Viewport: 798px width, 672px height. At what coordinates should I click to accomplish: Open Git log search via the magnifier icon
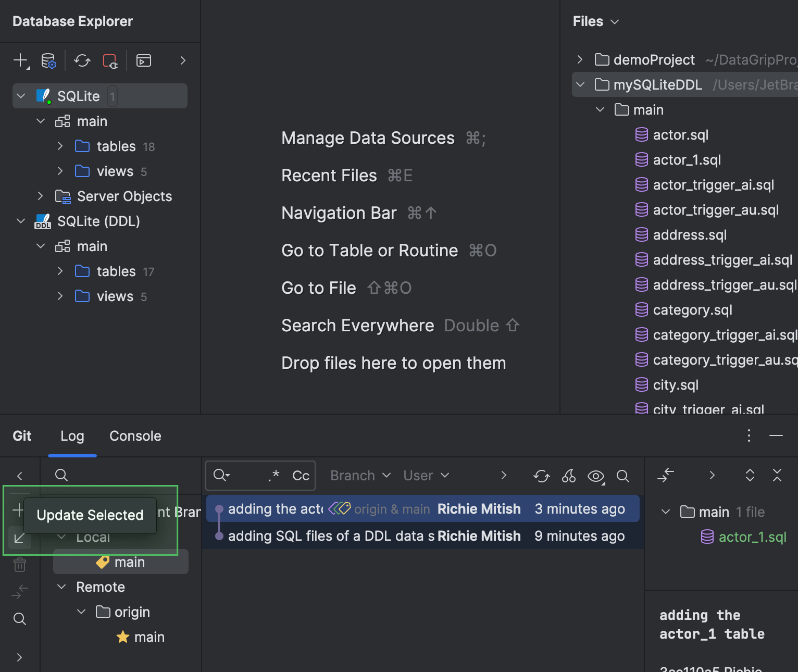(x=623, y=476)
